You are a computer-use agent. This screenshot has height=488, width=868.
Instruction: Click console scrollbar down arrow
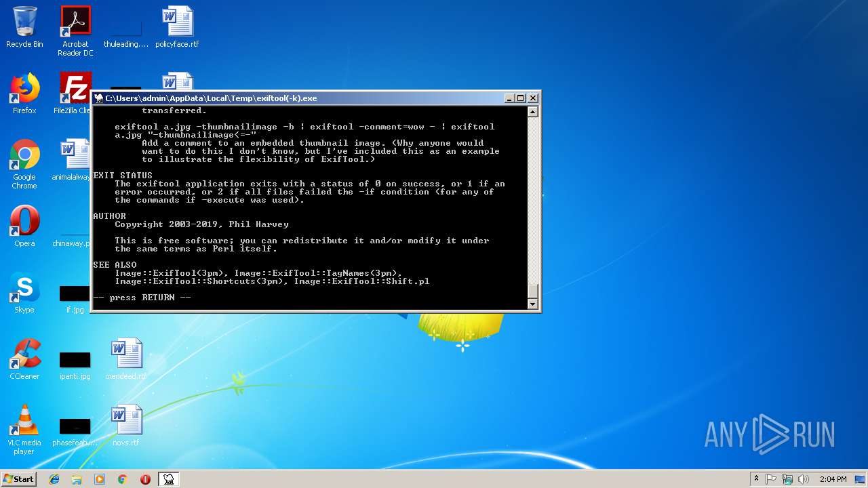click(x=533, y=304)
